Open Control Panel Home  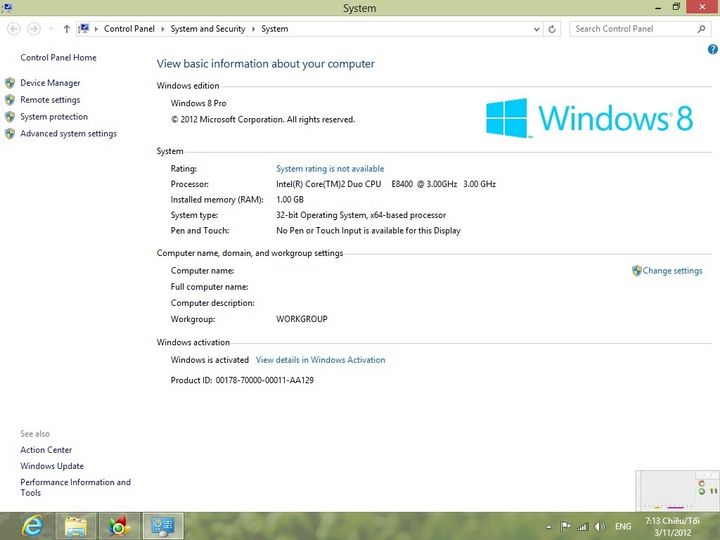(x=58, y=57)
